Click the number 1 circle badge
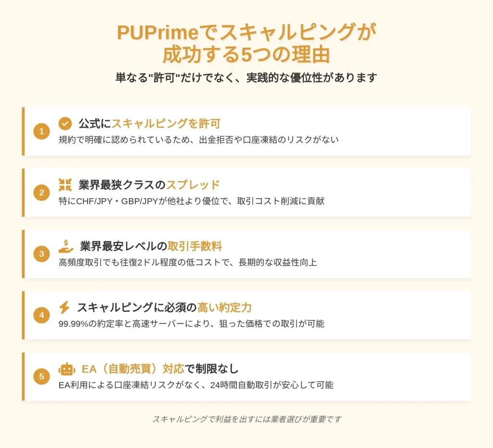The image size is (493, 448). pos(41,131)
